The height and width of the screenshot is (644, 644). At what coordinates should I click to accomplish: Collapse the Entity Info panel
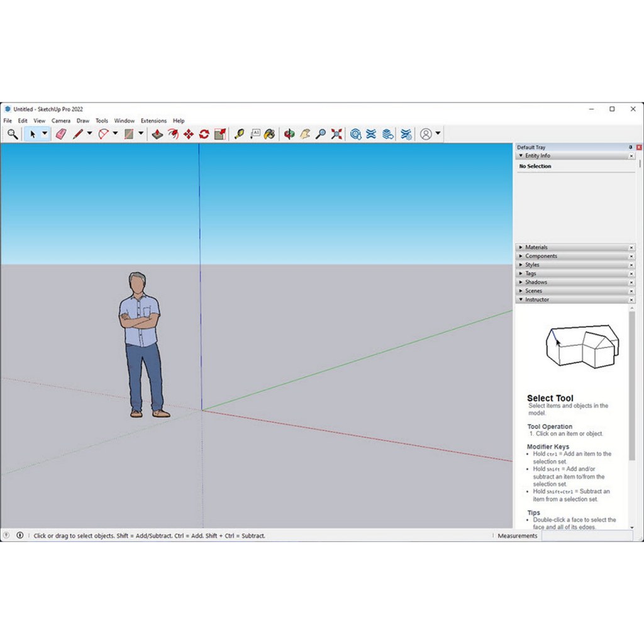(x=521, y=155)
